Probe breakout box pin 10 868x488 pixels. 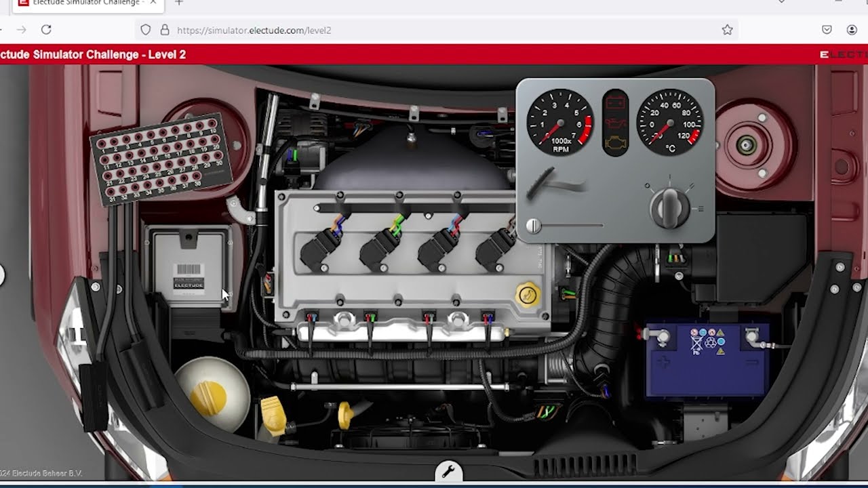coord(212,123)
